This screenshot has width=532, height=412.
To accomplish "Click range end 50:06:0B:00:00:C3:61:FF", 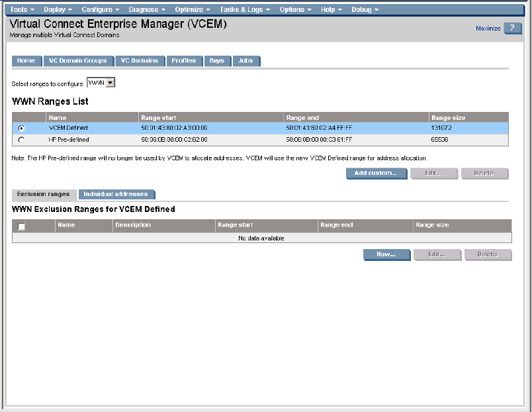I will coord(319,140).
